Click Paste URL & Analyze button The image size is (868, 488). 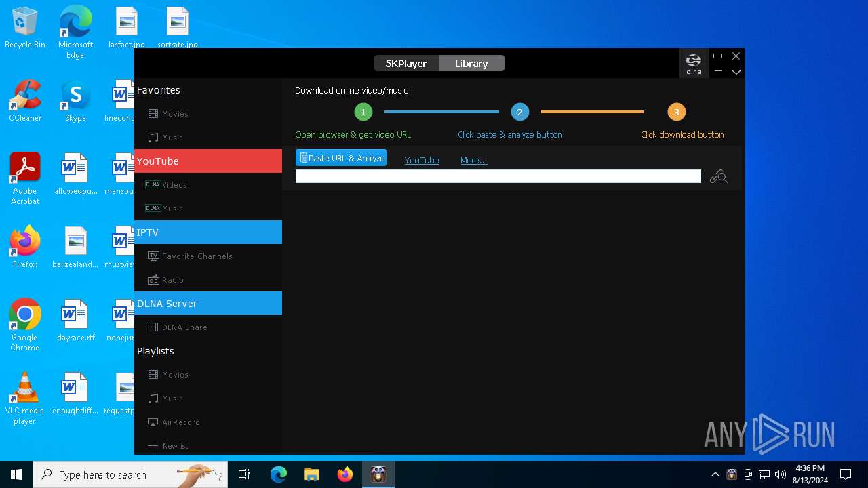pyautogui.click(x=341, y=158)
